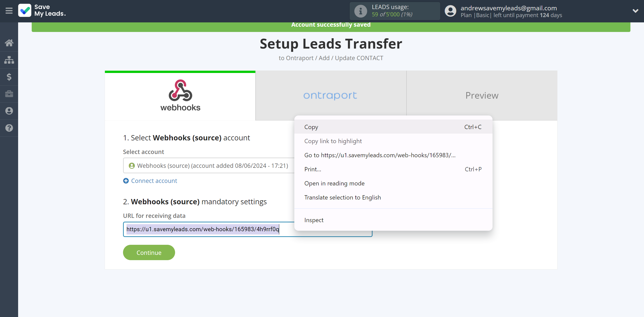Switch to the Preview tab
The image size is (644, 317).
pyautogui.click(x=482, y=95)
